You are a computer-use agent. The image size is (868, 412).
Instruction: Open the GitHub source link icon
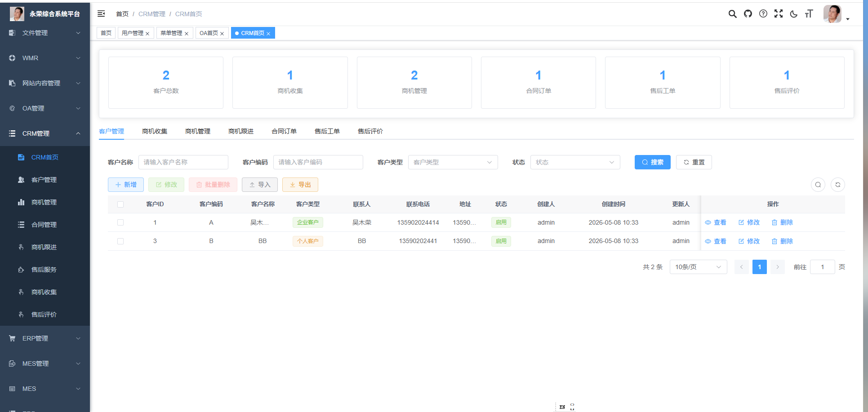748,14
